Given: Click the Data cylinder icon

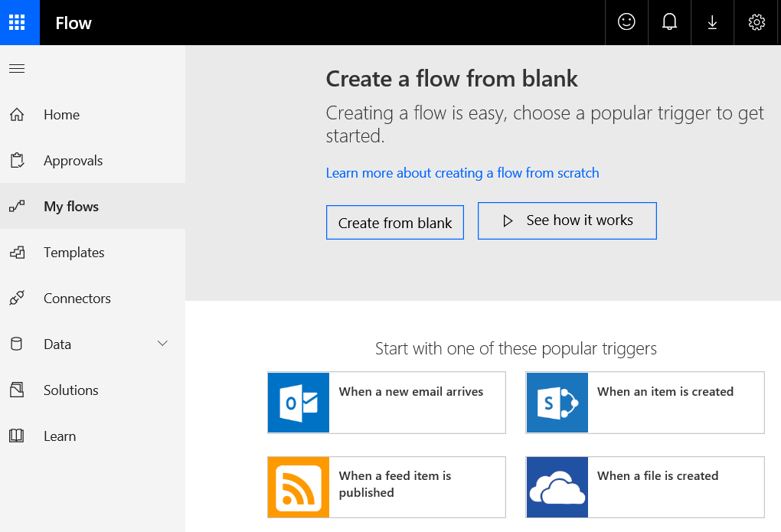Looking at the screenshot, I should (x=16, y=344).
